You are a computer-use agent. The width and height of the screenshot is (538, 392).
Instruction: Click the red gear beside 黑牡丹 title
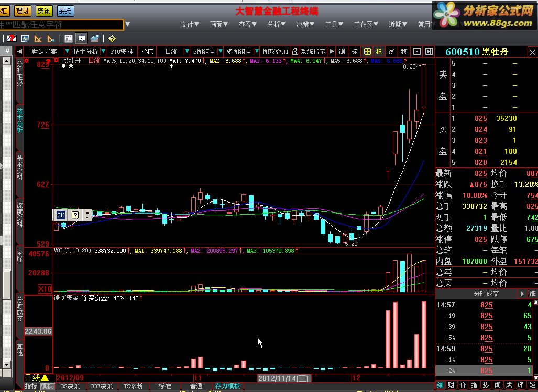[56, 61]
